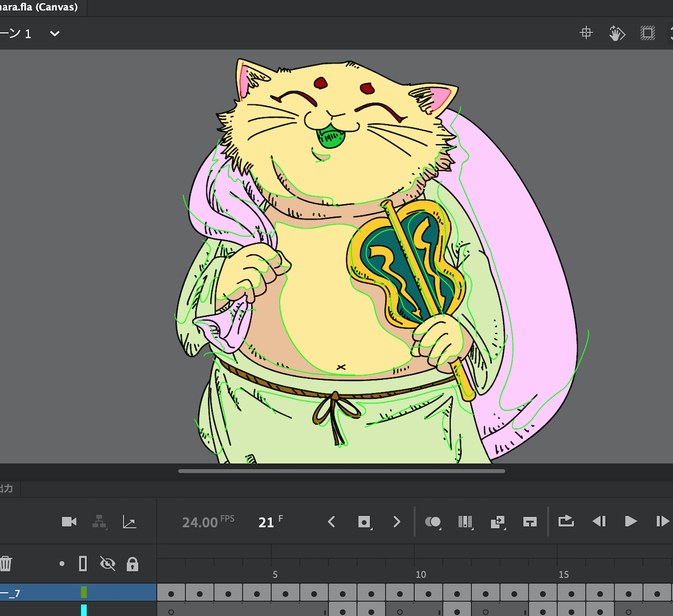Open the insert keyframe dropdown button

(365, 522)
